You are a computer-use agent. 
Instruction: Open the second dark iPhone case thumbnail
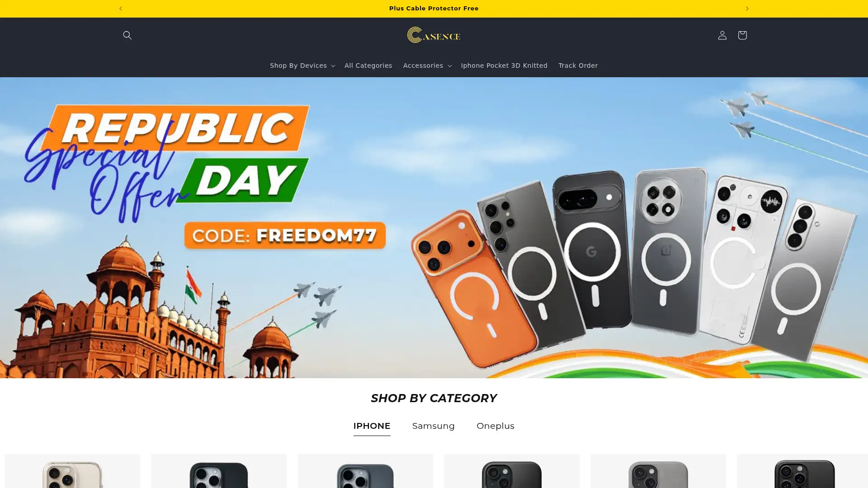tap(219, 471)
